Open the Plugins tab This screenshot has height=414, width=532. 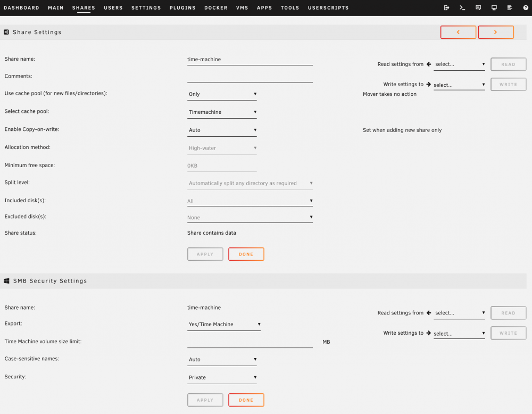(x=182, y=7)
